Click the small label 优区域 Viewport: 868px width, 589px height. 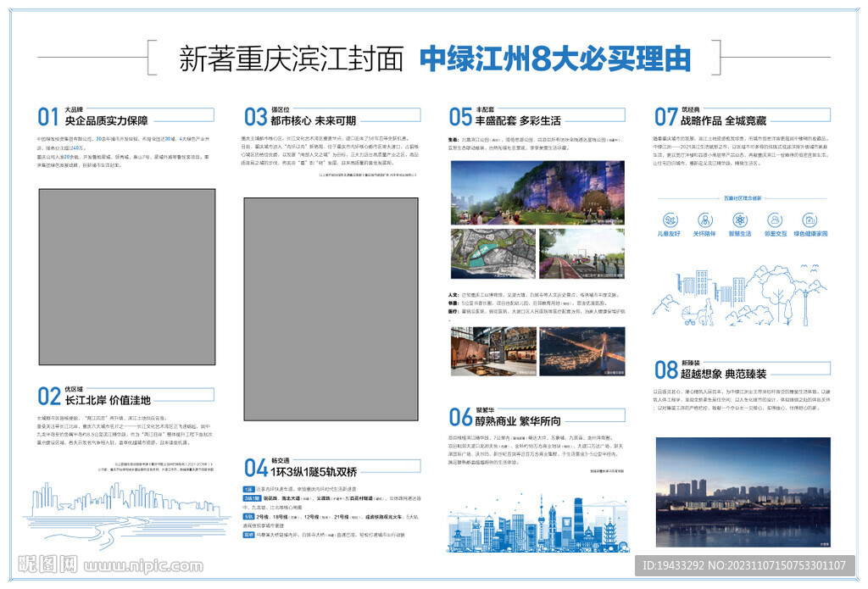[74, 390]
